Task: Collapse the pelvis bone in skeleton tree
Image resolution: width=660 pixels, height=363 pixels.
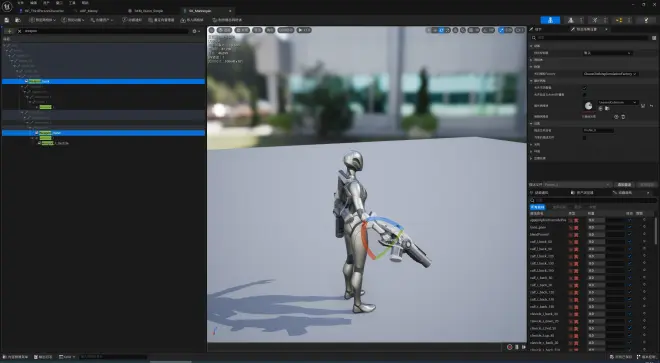Action: (7, 50)
